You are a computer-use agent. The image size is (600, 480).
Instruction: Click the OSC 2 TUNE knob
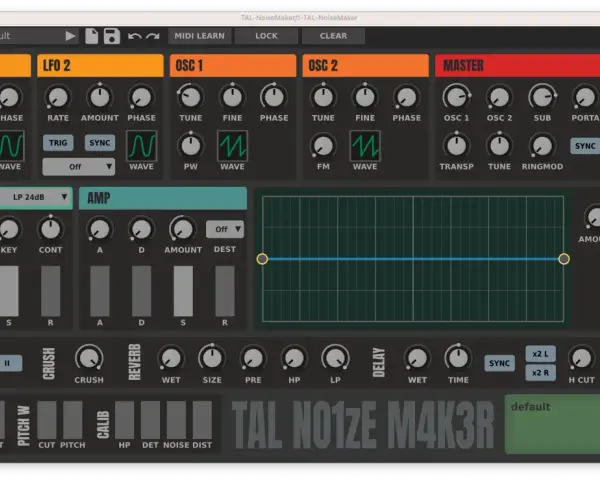(323, 97)
